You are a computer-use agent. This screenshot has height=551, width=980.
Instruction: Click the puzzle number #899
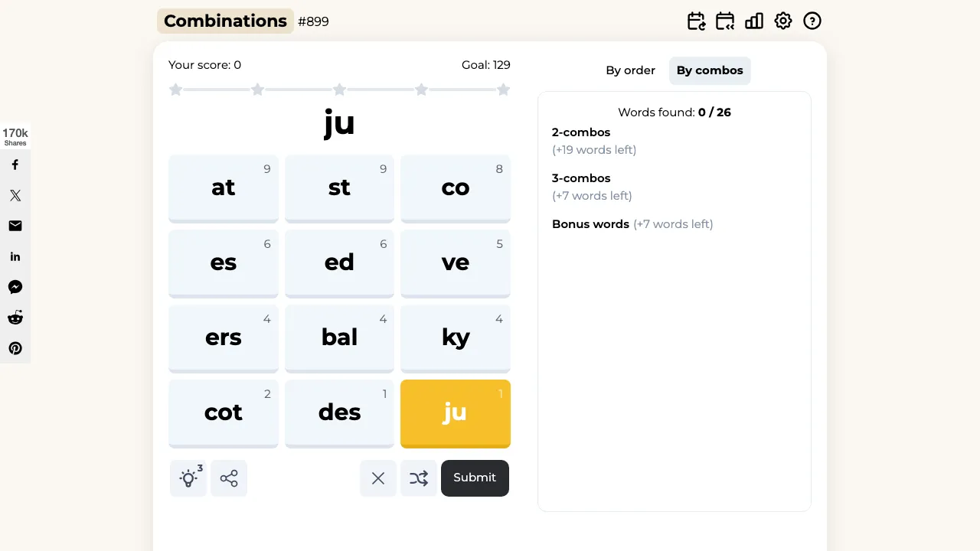pos(313,21)
